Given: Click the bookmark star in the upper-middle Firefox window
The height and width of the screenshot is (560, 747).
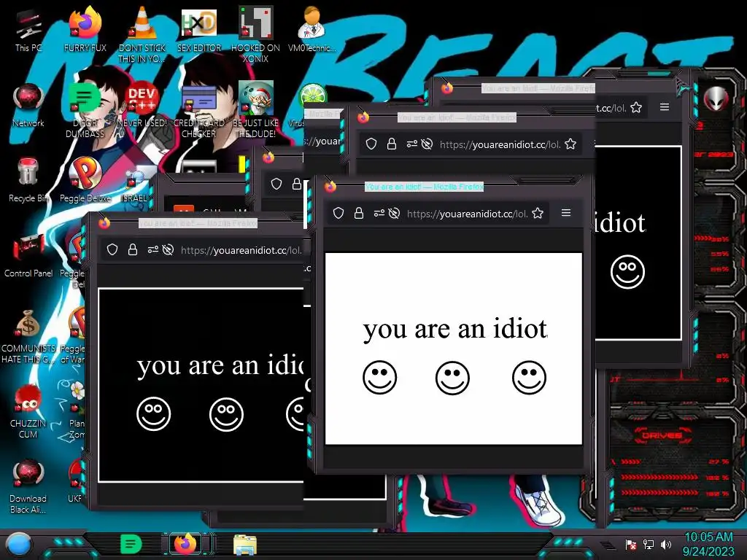Looking at the screenshot, I should 570,144.
